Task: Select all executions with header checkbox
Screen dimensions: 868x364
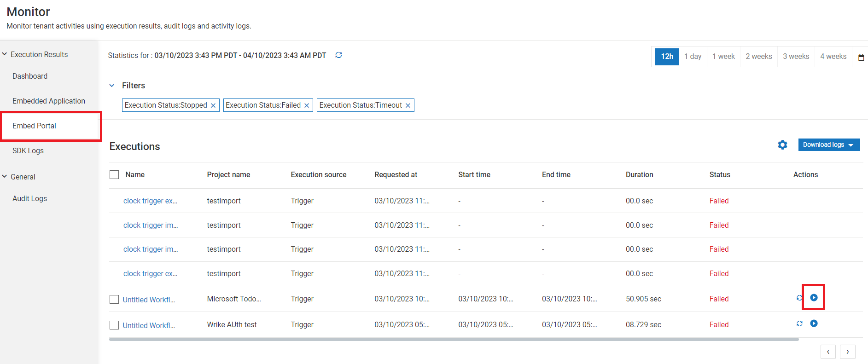Action: 114,175
